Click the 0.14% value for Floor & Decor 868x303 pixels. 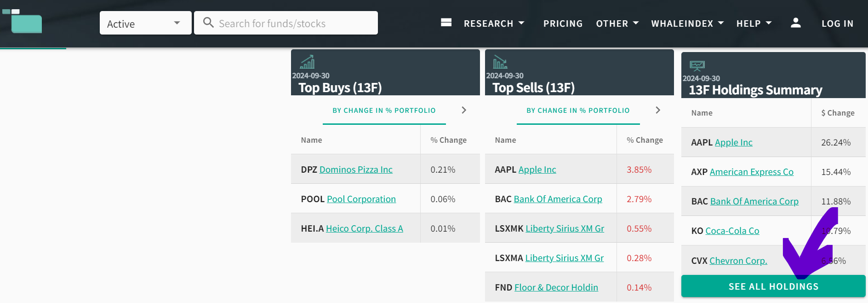639,287
